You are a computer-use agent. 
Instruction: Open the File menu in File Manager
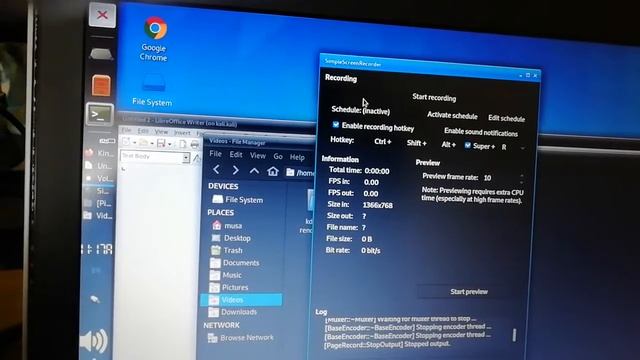[215, 154]
